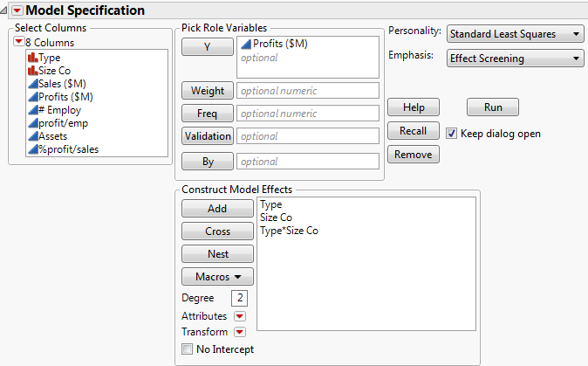Viewport: 588px width, 366px height.
Task: Open the Transform red triangle menu
Action: pyautogui.click(x=240, y=332)
